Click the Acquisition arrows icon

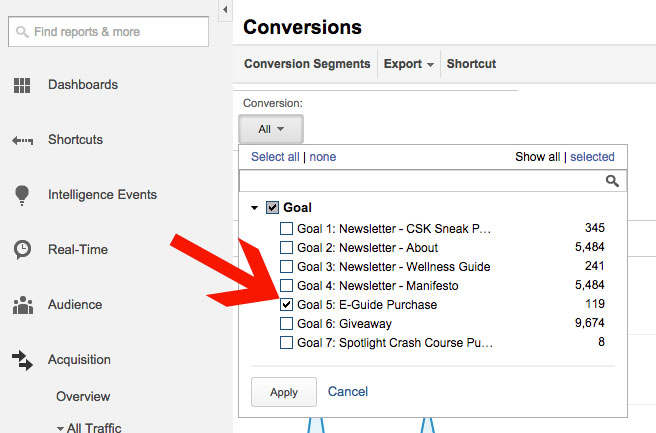point(22,360)
